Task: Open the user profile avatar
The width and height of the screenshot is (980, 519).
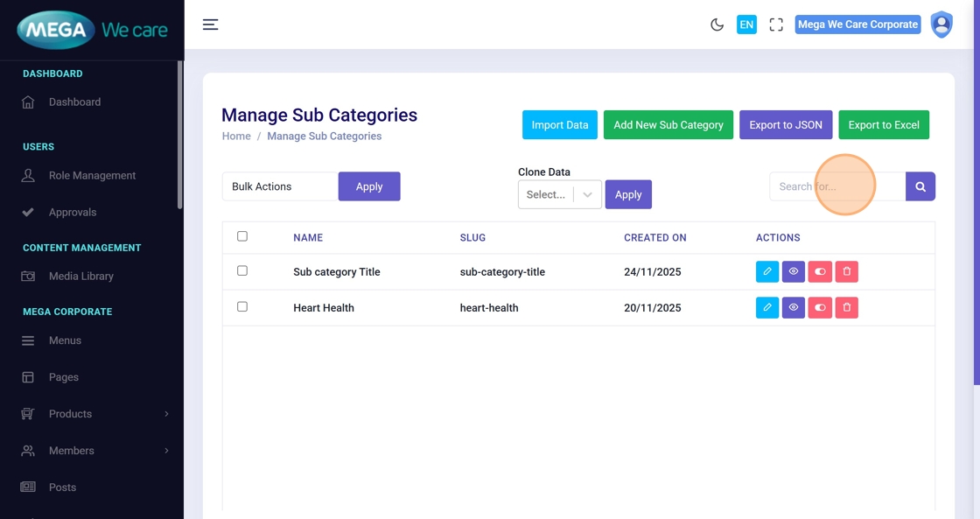Action: pos(941,25)
